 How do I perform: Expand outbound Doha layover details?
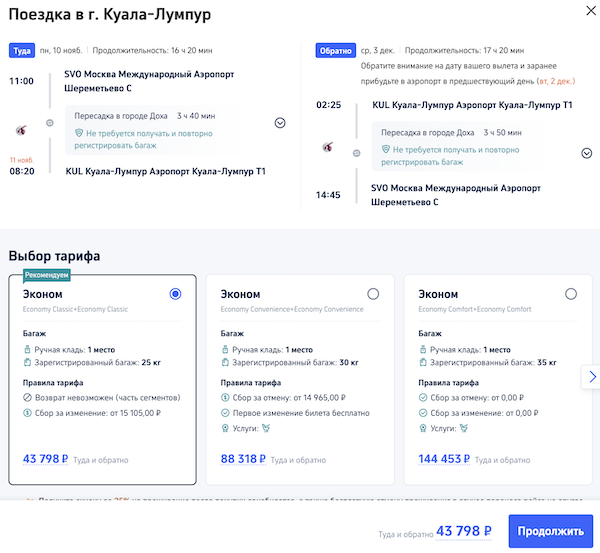click(280, 123)
